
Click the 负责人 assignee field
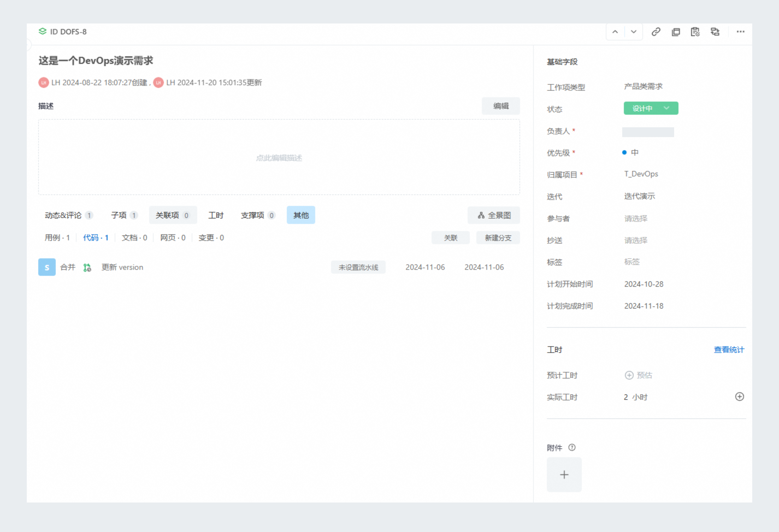[x=648, y=132]
